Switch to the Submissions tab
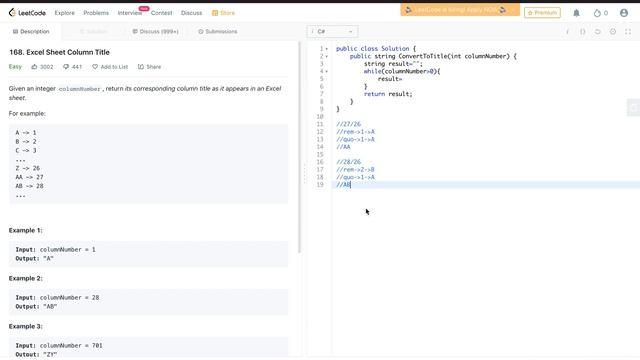Viewport: 640px width, 360px height. (x=218, y=31)
